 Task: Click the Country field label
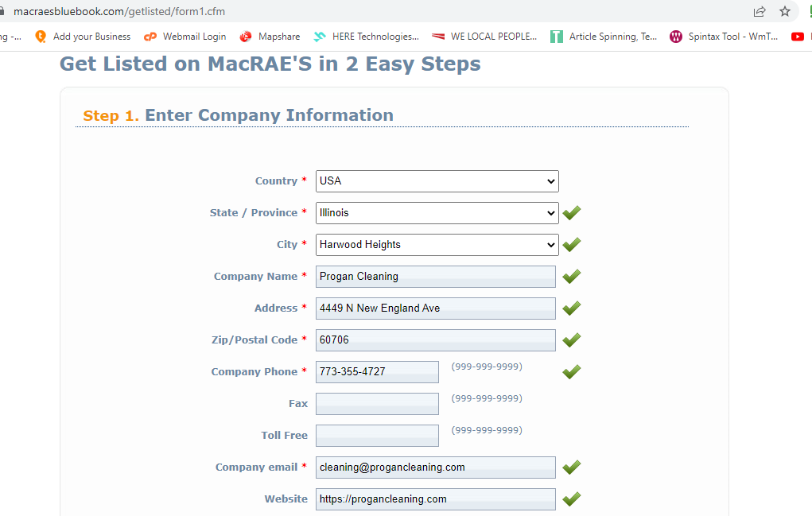[276, 181]
